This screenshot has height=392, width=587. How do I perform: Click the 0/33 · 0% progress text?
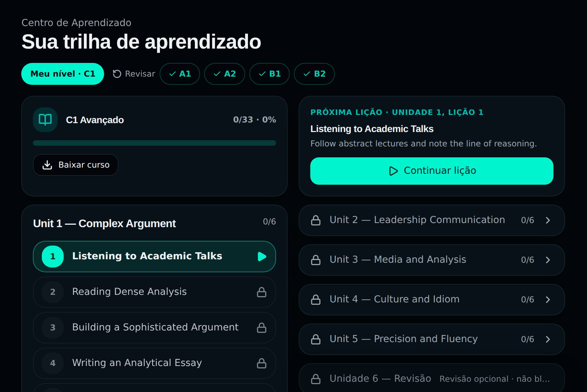[x=254, y=120]
